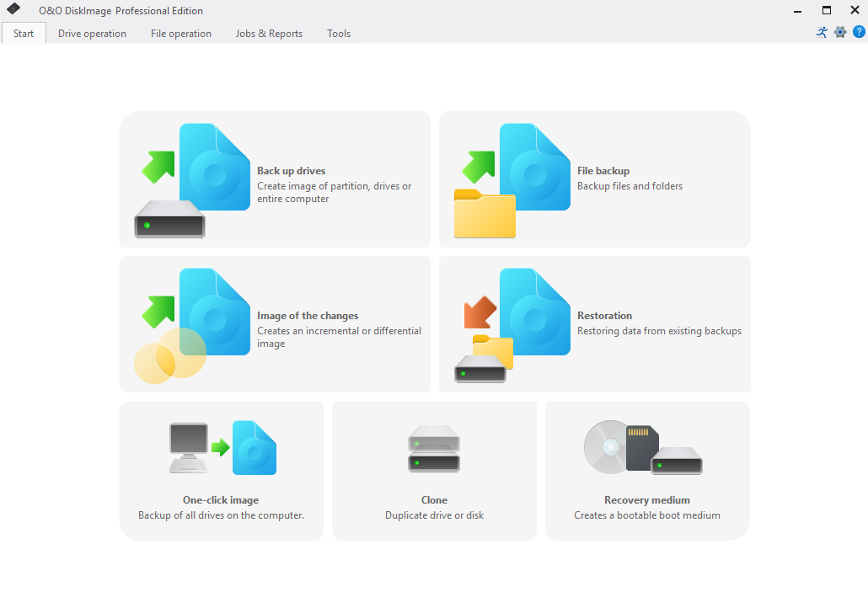Maximize the O&O DiskImage window
Viewport: 868px width, 608px height.
click(827, 10)
